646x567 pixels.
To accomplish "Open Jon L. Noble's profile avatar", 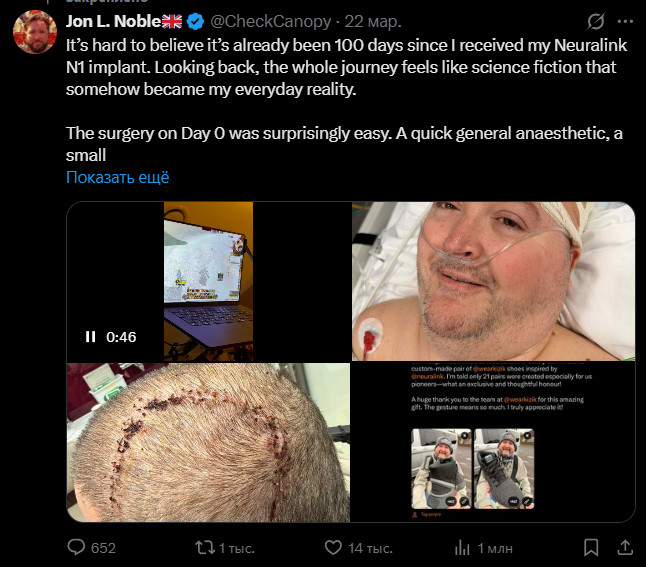I will coord(35,32).
